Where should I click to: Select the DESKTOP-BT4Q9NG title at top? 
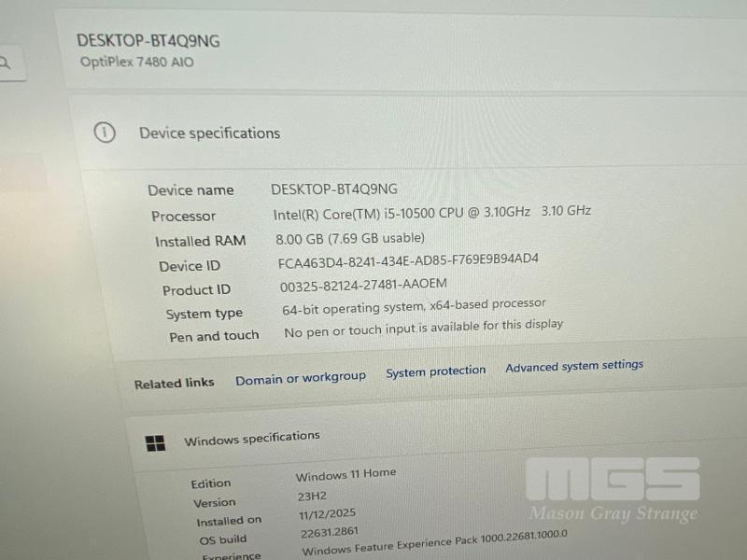click(148, 41)
